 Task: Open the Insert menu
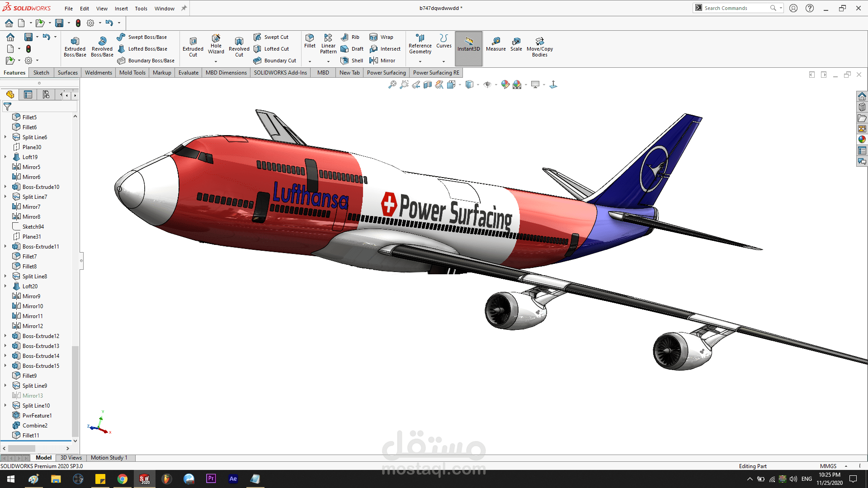(121, 9)
